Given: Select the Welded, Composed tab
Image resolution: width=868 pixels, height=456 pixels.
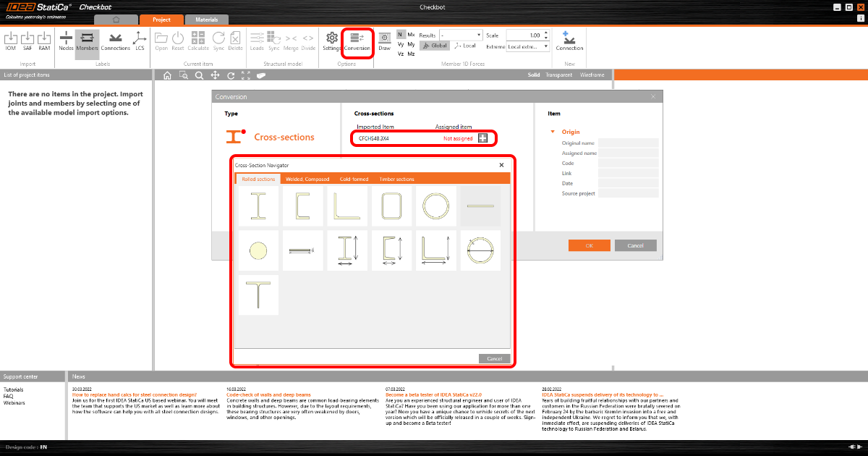Looking at the screenshot, I should coord(307,179).
